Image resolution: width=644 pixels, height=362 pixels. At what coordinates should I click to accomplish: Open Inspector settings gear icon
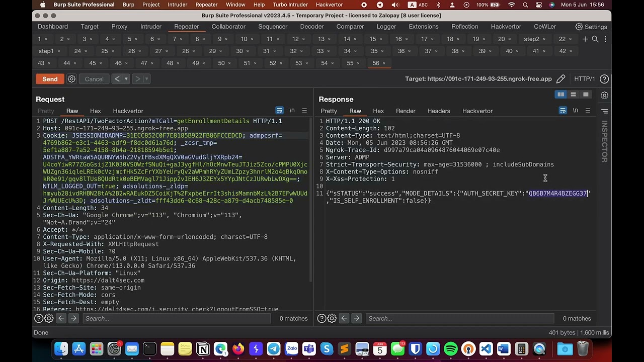(604, 96)
